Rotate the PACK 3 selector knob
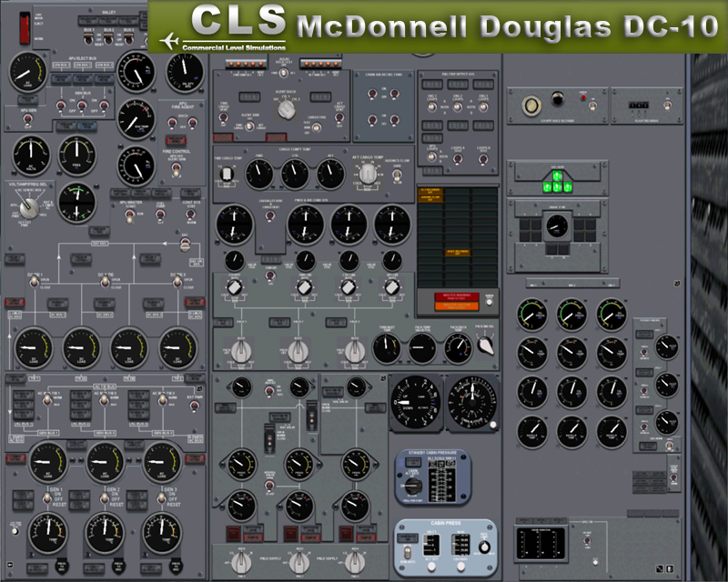This screenshot has width=728, height=582. coord(354,351)
